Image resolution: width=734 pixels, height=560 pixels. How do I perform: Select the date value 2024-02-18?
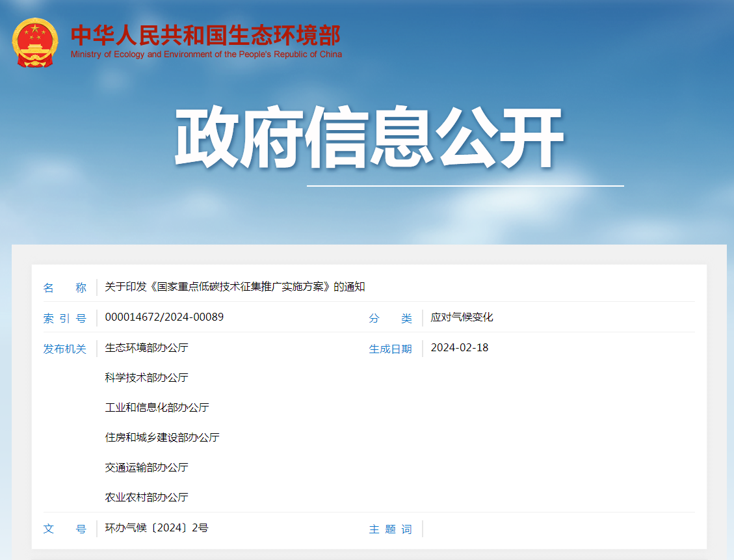point(460,347)
